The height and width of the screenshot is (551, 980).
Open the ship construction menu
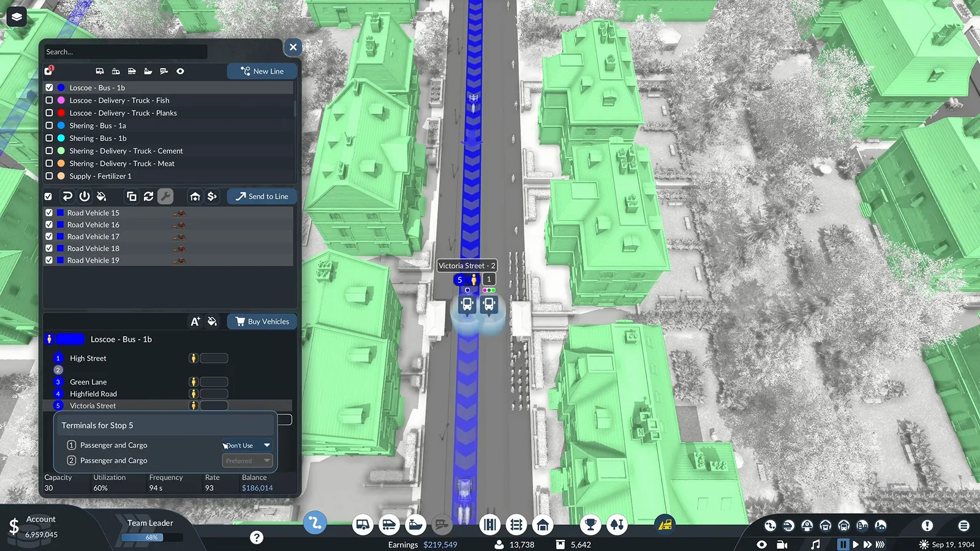(x=415, y=525)
